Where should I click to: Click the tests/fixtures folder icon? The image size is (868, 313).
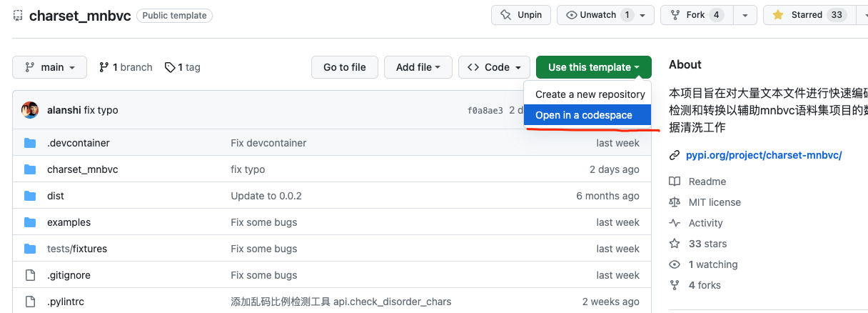[x=30, y=249]
